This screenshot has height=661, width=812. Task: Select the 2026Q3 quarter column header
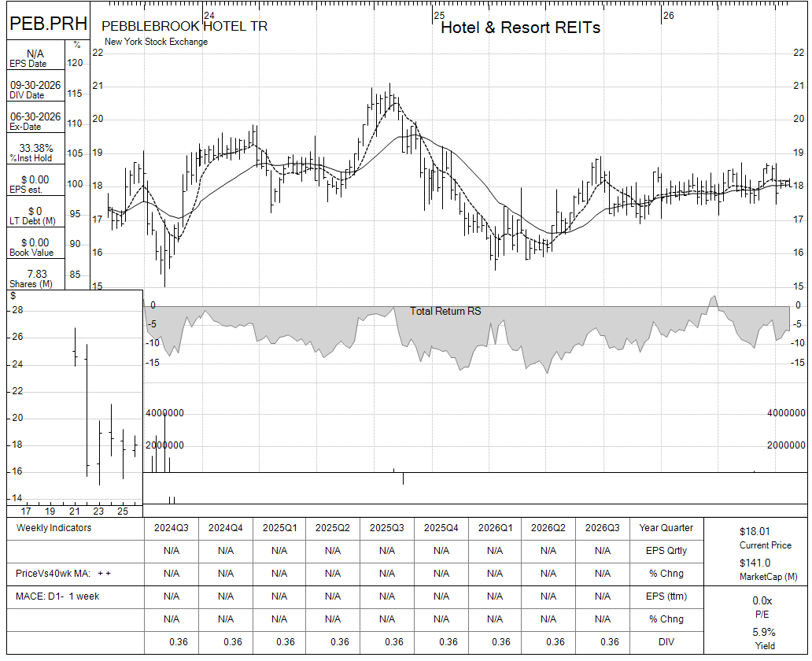point(602,528)
